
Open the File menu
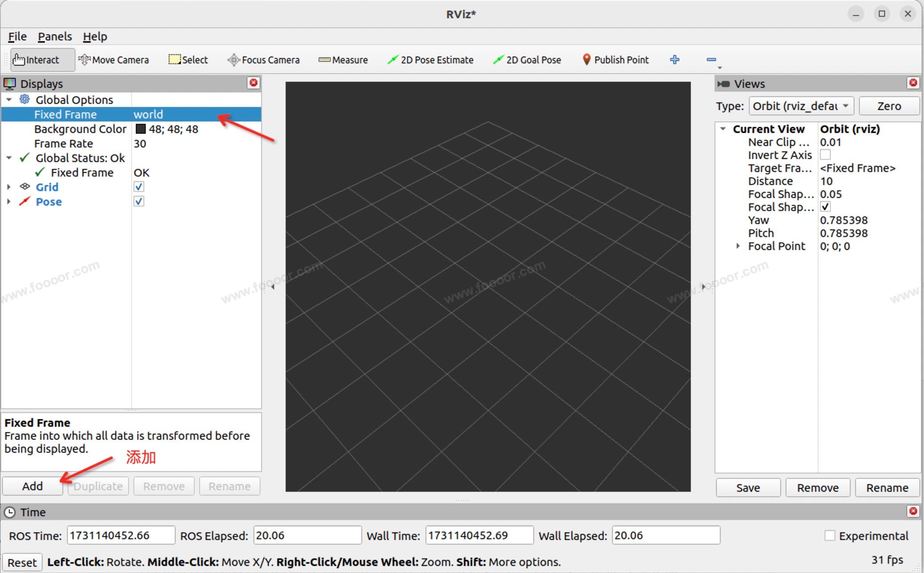tap(17, 37)
